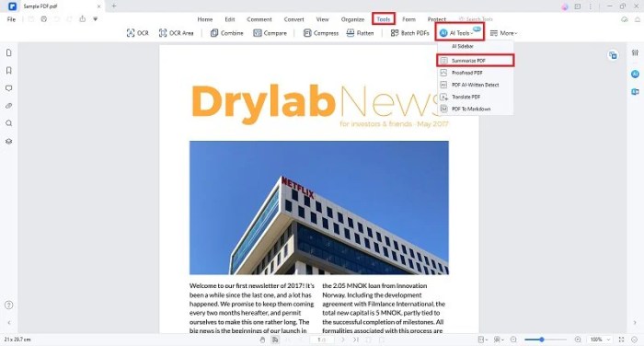
Task: Click the page number field
Action: coord(322,340)
